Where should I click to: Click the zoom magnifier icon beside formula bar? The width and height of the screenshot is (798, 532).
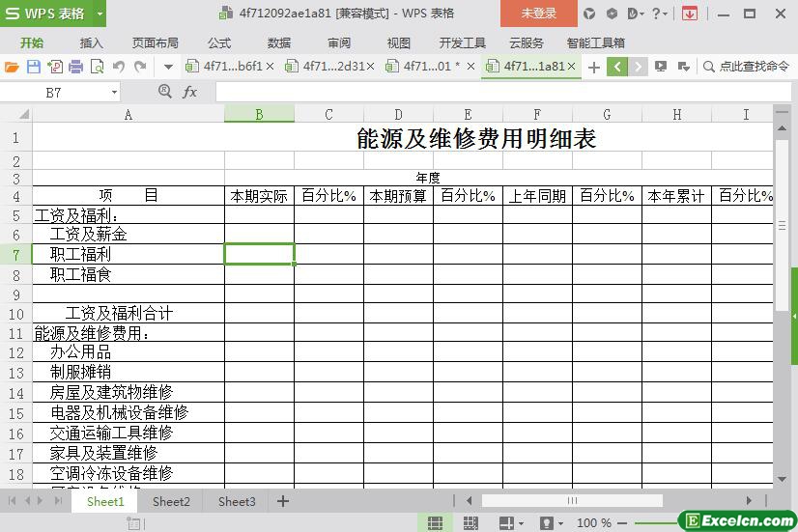click(165, 92)
